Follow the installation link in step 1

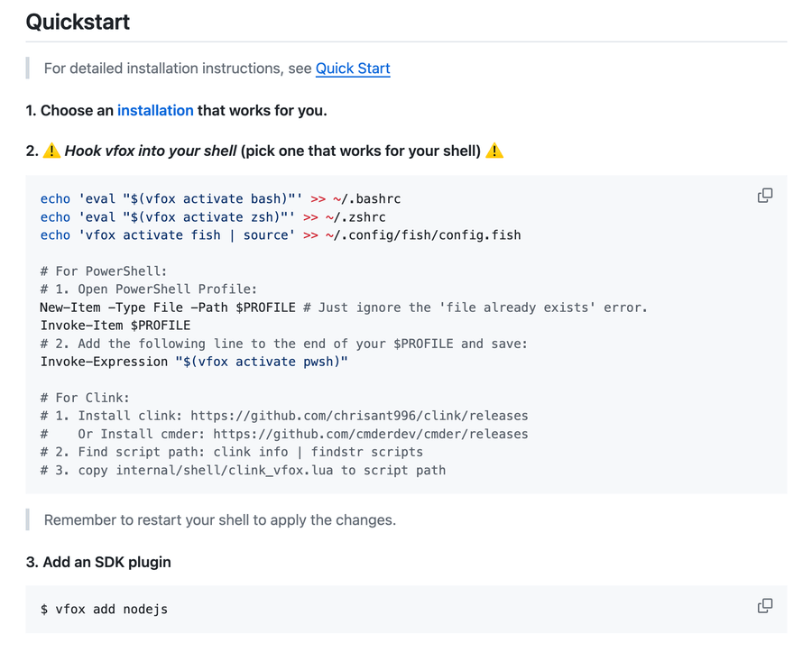coord(155,111)
